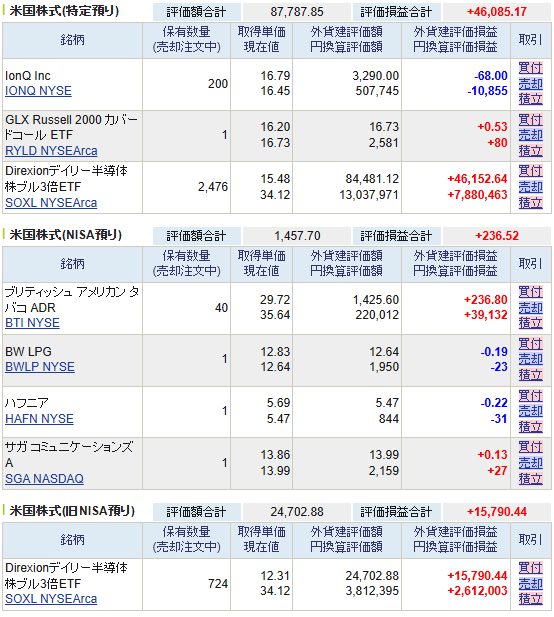Screen dimensions: 554x617
Task: Click 積立 for ハフニア row
Action: point(530,427)
